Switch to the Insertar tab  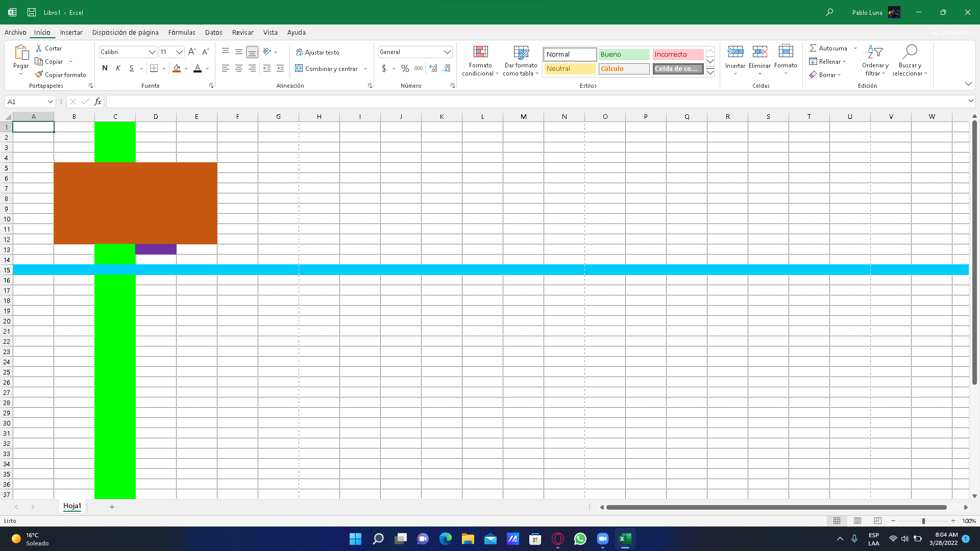pyautogui.click(x=71, y=32)
